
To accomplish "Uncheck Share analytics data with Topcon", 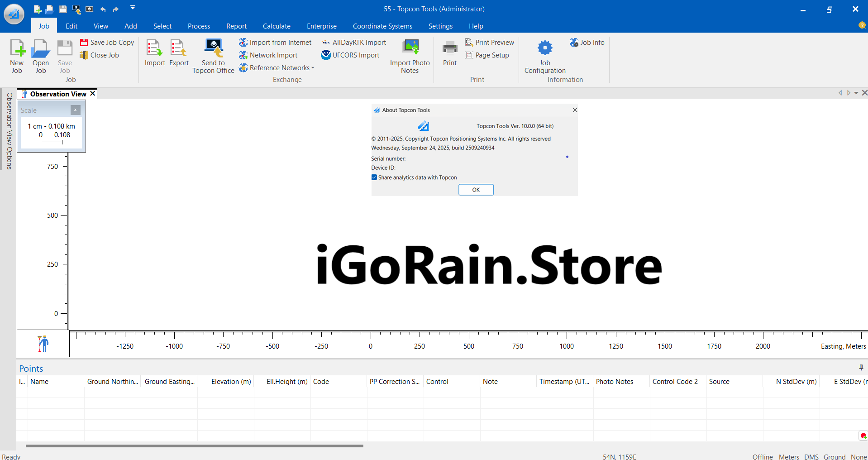I will tap(374, 177).
